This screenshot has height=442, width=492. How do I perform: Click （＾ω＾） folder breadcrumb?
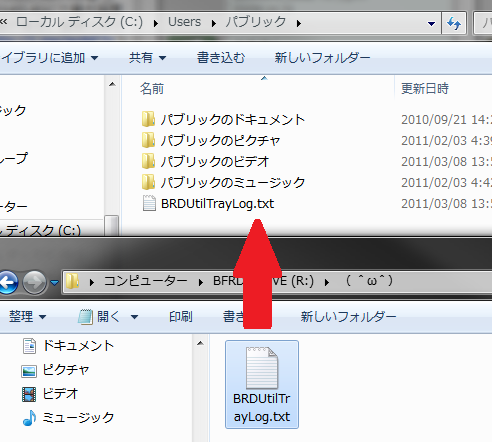pyautogui.click(x=369, y=281)
